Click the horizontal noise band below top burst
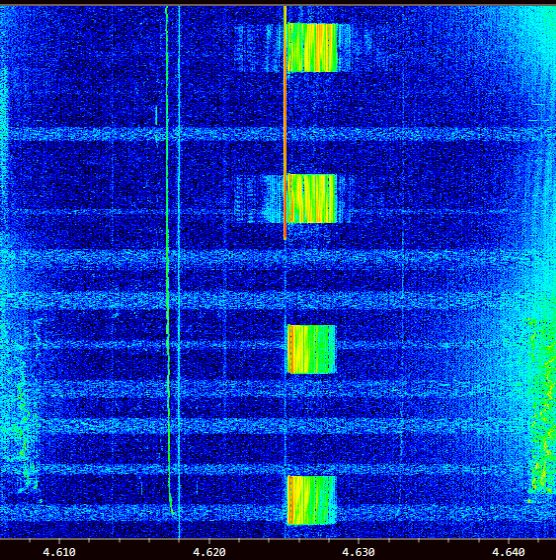The height and width of the screenshot is (560, 556). click(278, 135)
